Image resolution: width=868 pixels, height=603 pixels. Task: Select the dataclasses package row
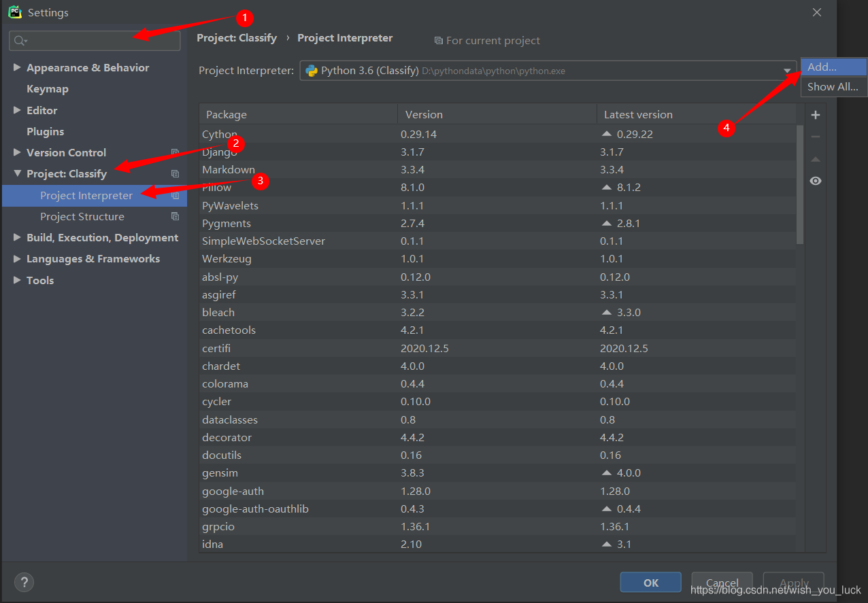point(497,419)
